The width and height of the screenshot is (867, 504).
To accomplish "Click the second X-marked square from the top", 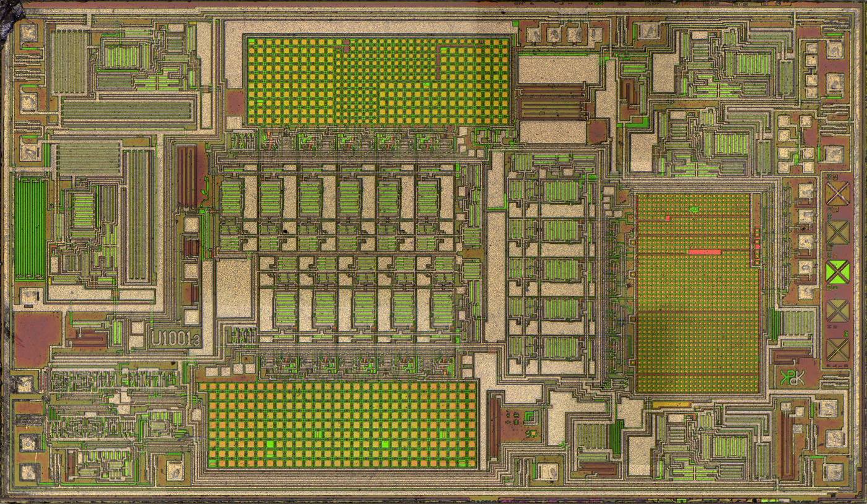I will (x=837, y=233).
